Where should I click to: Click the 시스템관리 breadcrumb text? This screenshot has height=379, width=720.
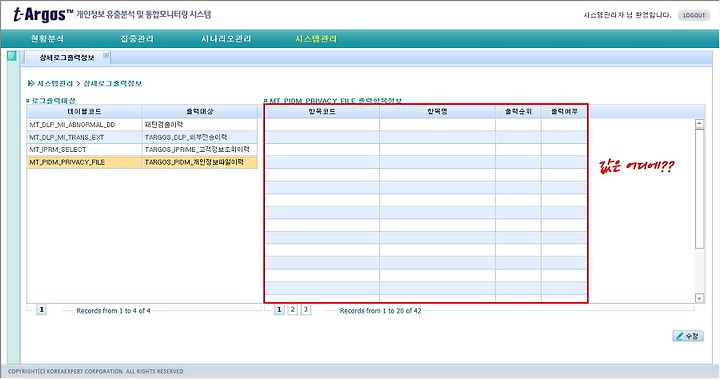(55, 84)
